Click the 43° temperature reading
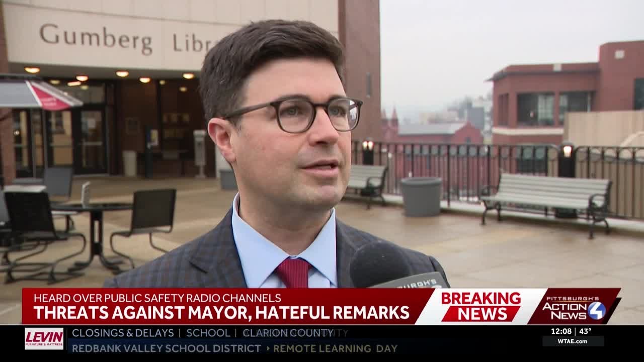 click(x=585, y=331)
